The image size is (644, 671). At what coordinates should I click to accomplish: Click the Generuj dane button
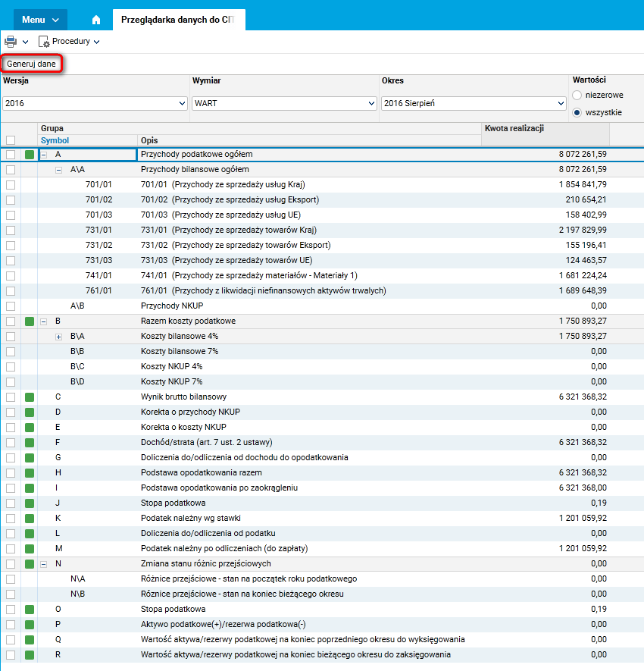pos(31,64)
